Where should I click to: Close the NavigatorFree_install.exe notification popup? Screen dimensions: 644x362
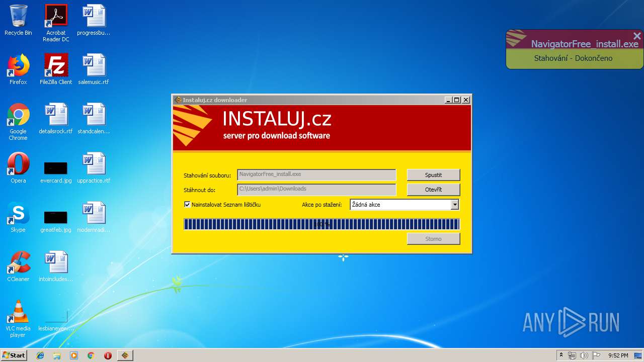[x=637, y=36]
